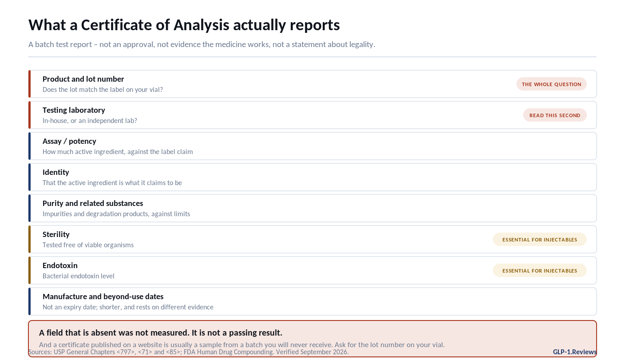The width and height of the screenshot is (625, 364).
Task: Click the 'THE WHOLE QUESTION' badge
Action: (551, 84)
